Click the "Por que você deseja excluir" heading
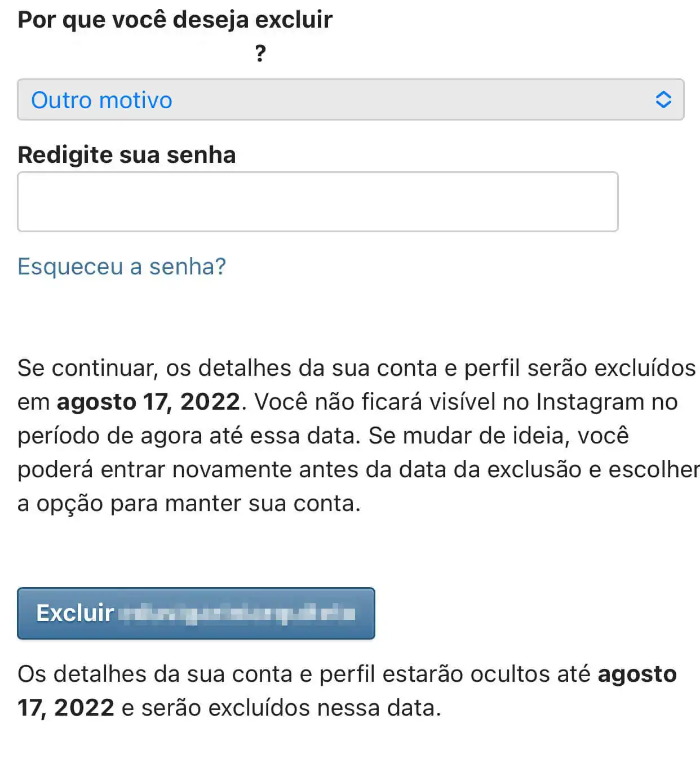This screenshot has height=763, width=700. [x=175, y=19]
